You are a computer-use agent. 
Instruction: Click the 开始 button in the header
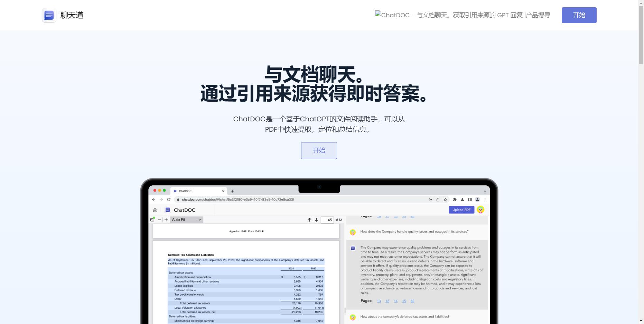pyautogui.click(x=579, y=15)
